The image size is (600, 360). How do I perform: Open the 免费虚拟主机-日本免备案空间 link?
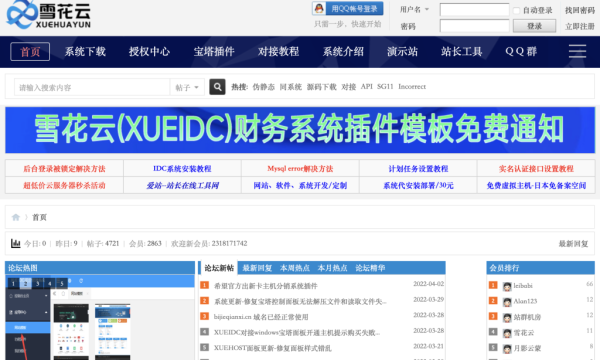coord(536,186)
